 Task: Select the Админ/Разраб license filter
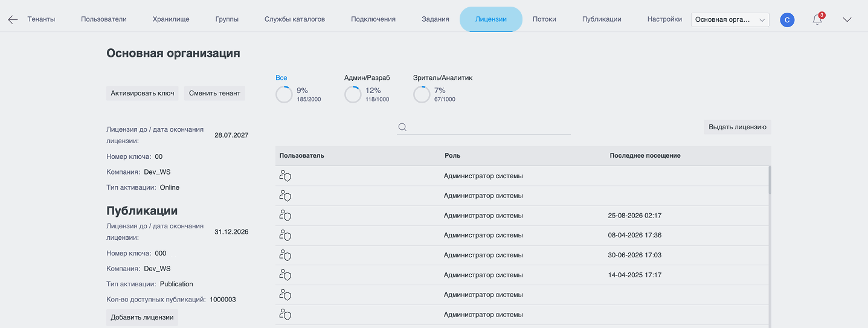coord(367,78)
